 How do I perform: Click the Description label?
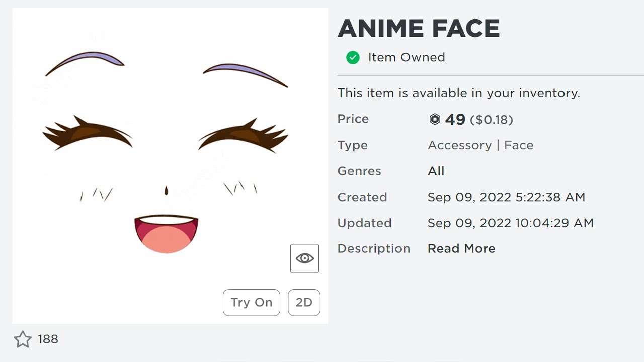tap(374, 248)
